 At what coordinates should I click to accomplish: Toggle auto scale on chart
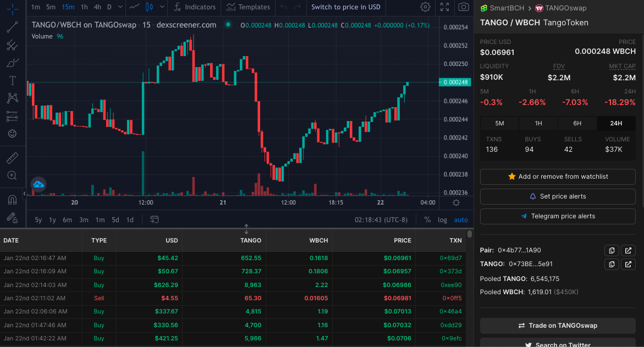tap(461, 220)
